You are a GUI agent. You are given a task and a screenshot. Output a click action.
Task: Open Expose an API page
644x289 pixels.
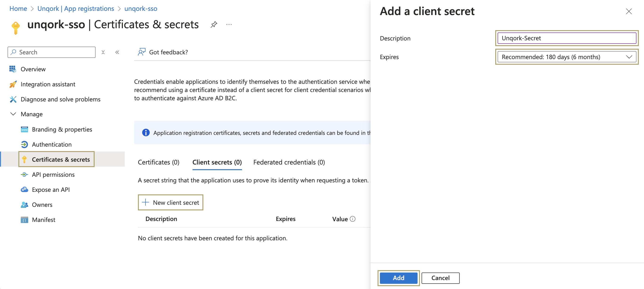click(x=51, y=189)
